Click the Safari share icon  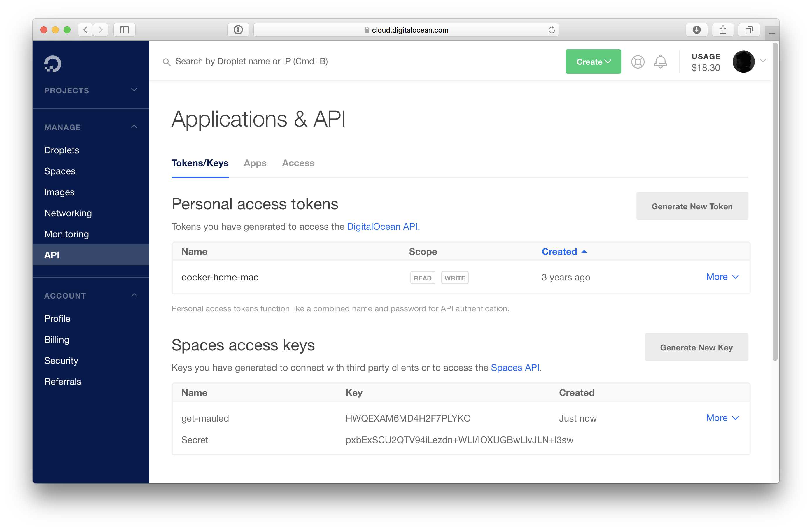click(723, 30)
